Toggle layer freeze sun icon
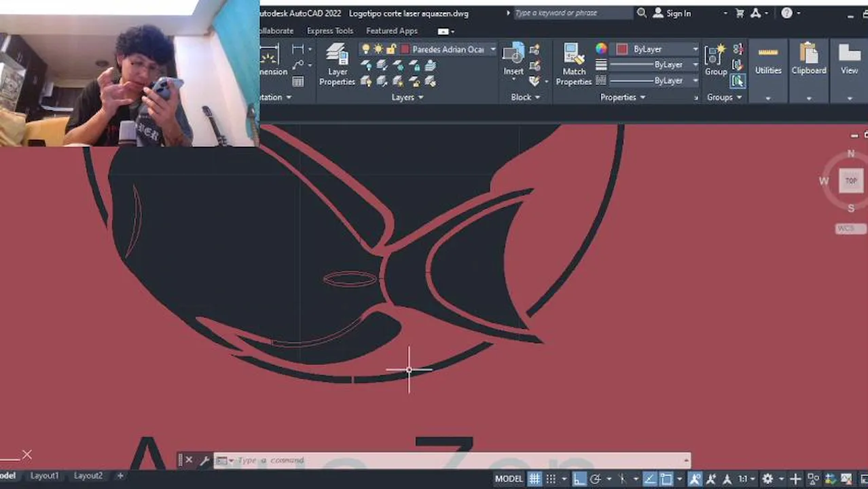This screenshot has height=489, width=868. [x=378, y=49]
